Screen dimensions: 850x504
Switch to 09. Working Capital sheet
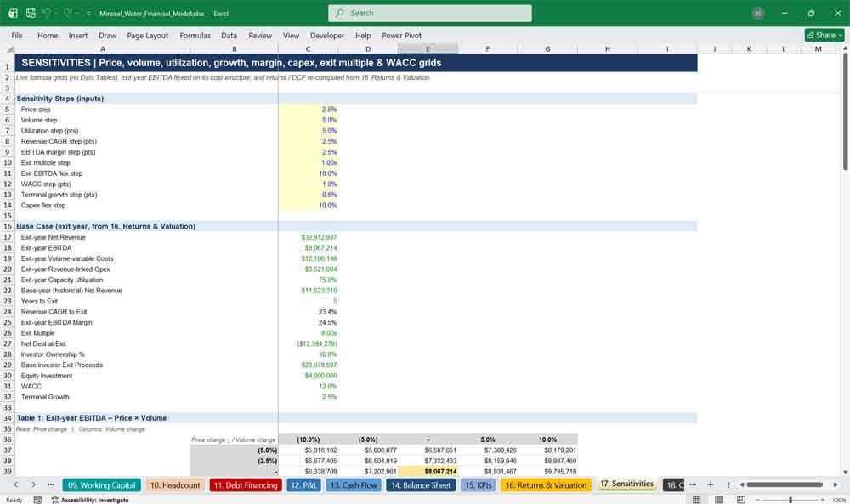[x=101, y=485]
